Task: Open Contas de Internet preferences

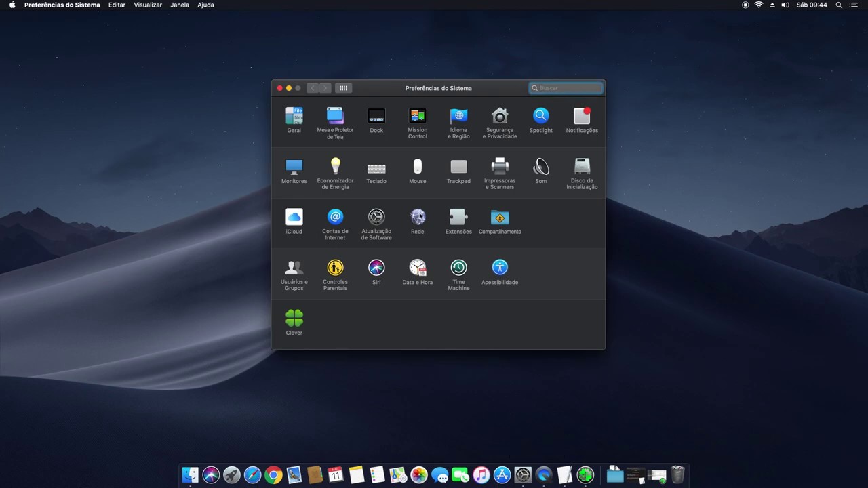Action: [335, 224]
